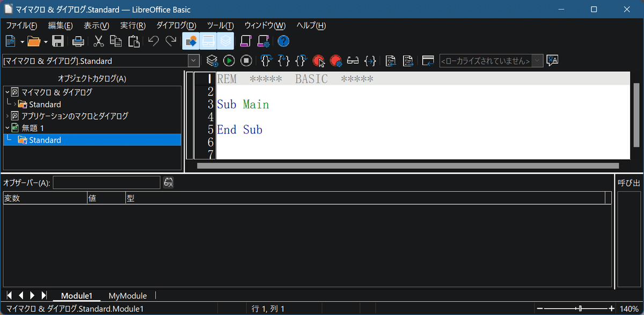The image size is (644, 315).
Task: Open the Manage Breakpoints icon
Action: [x=336, y=61]
